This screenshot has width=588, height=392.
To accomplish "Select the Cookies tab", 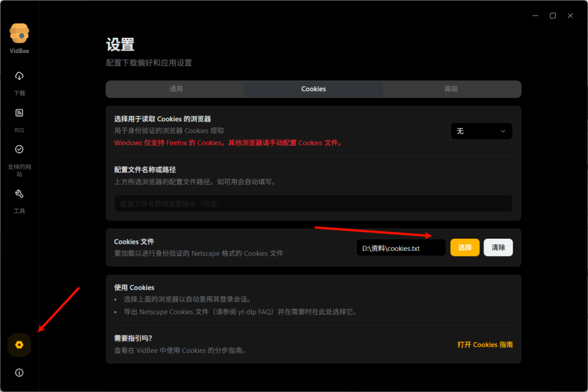I will 313,89.
